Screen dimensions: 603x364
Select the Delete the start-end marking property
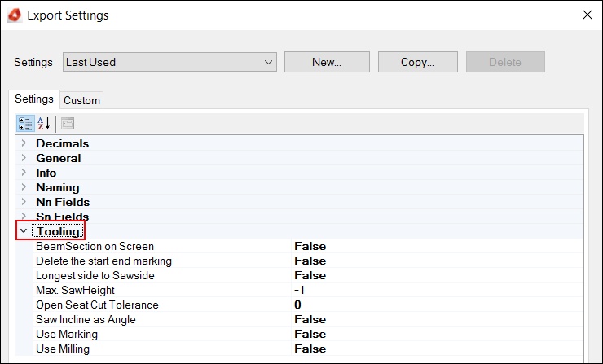[x=103, y=261]
